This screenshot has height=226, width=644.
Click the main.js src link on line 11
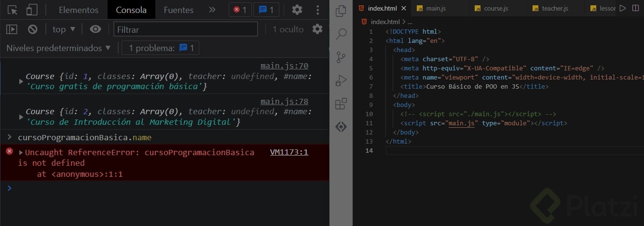[462, 123]
